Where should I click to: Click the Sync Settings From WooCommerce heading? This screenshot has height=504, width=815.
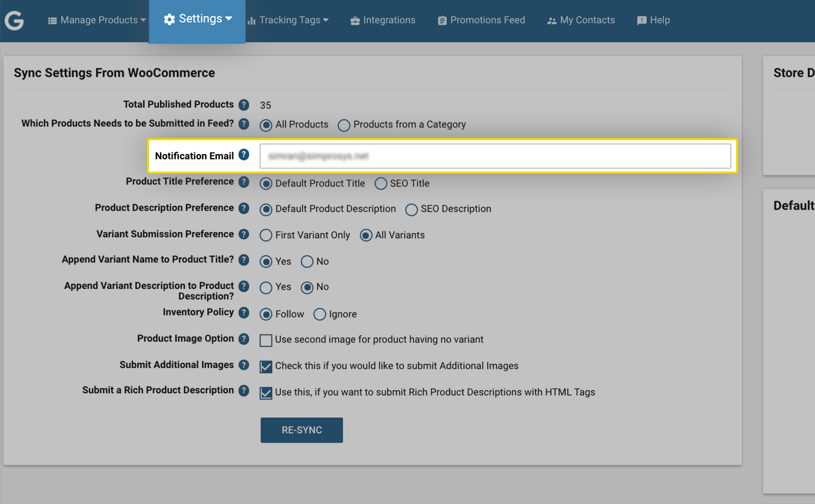tap(114, 73)
